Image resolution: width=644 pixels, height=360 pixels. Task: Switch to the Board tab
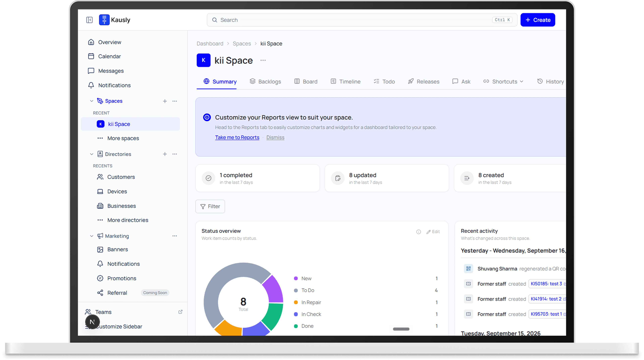pyautogui.click(x=306, y=82)
